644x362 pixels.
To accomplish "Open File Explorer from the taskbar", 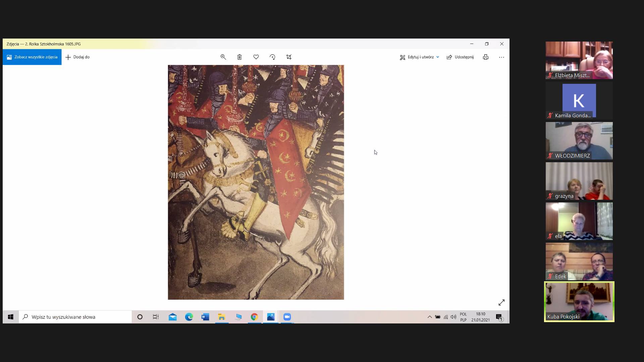I will tap(221, 317).
